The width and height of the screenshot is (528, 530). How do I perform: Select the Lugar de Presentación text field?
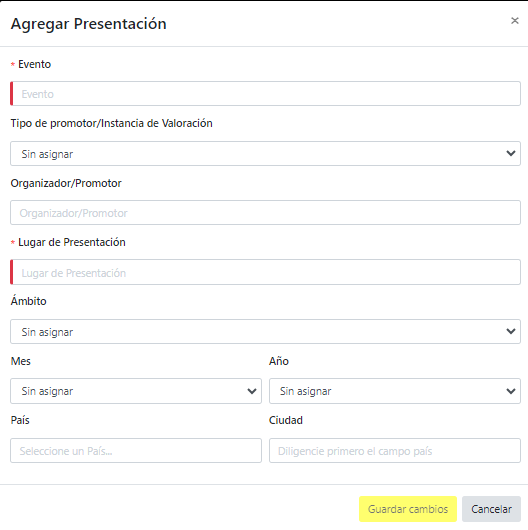click(265, 272)
